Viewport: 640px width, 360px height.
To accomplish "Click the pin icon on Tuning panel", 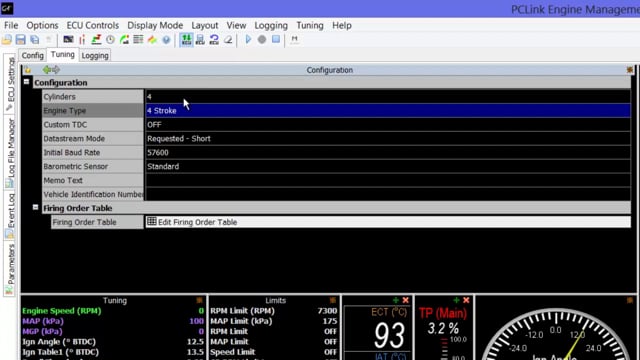I will click(x=199, y=300).
